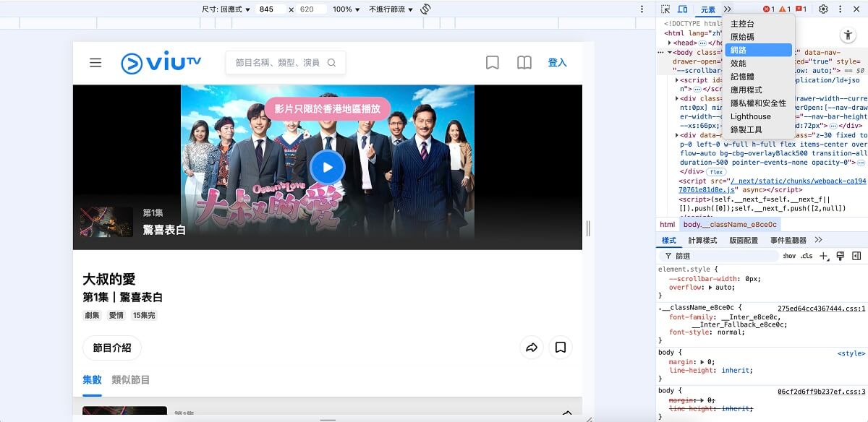Open the 不進行節流 throttling dropdown
The image size is (868, 422).
point(391,9)
